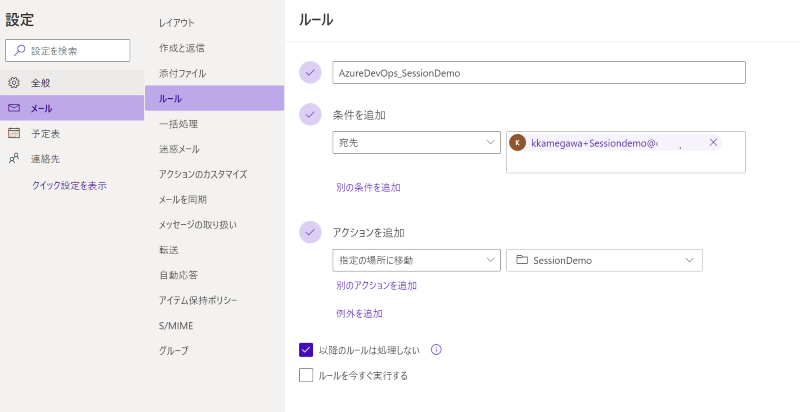Click 例外を追加 link
The width and height of the screenshot is (800, 412).
[359, 313]
